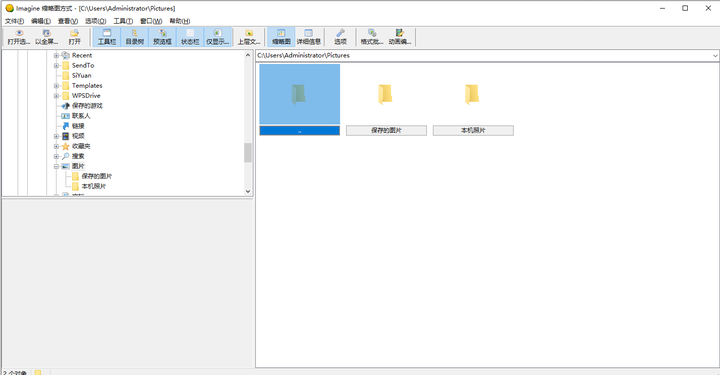
Task: Open the 文件(F) menu
Action: [14, 21]
